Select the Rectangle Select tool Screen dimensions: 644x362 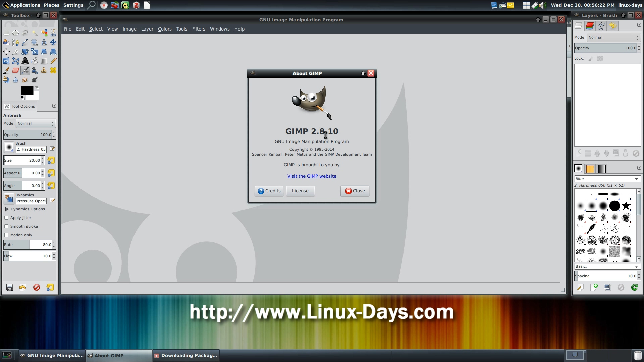click(6, 33)
